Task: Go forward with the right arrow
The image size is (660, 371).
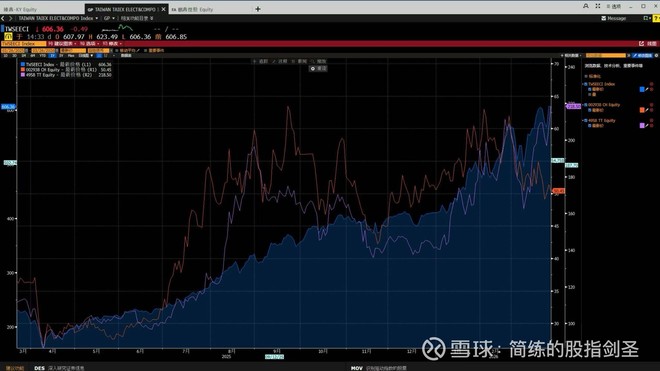Action: pyautogui.click(x=11, y=18)
